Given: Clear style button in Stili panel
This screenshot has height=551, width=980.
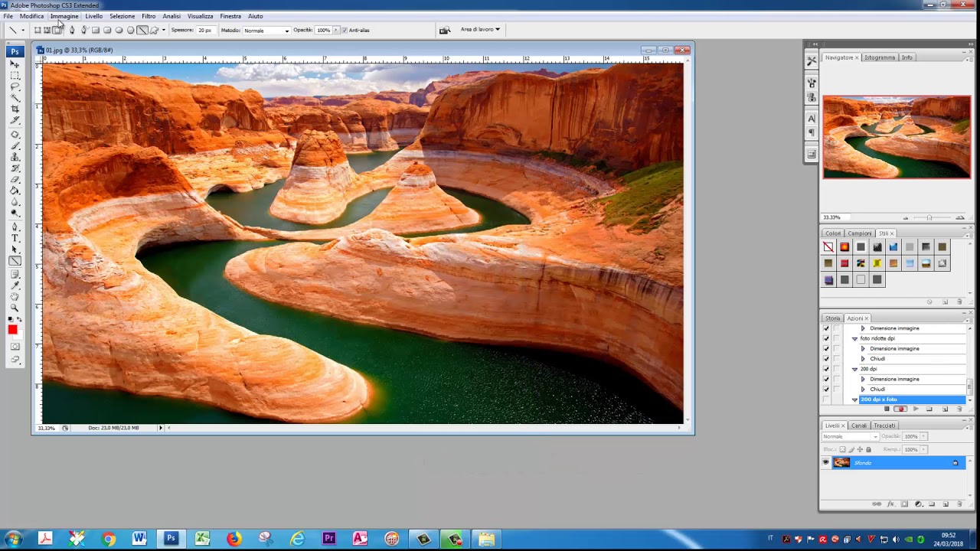Looking at the screenshot, I should 929,302.
